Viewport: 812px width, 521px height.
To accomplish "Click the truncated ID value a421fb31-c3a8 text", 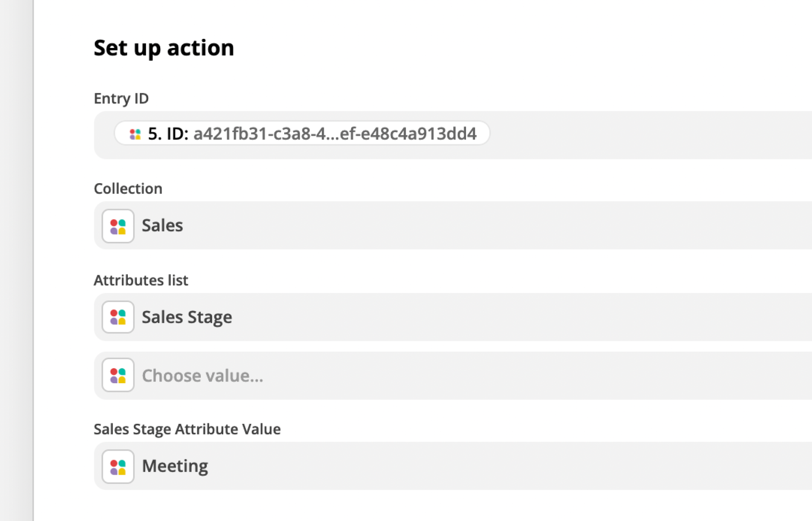I will click(x=335, y=134).
